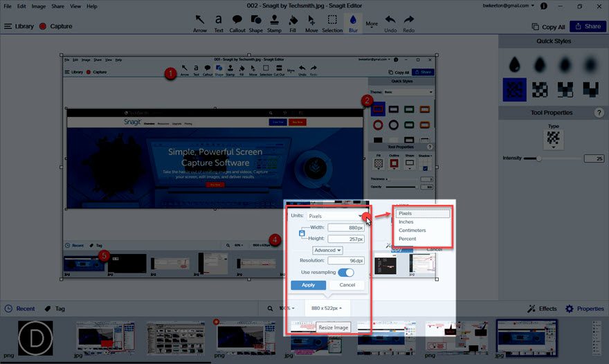Choose the slightly soft droplet blur quick style
Viewport: 609px width, 364px height.
540,64
